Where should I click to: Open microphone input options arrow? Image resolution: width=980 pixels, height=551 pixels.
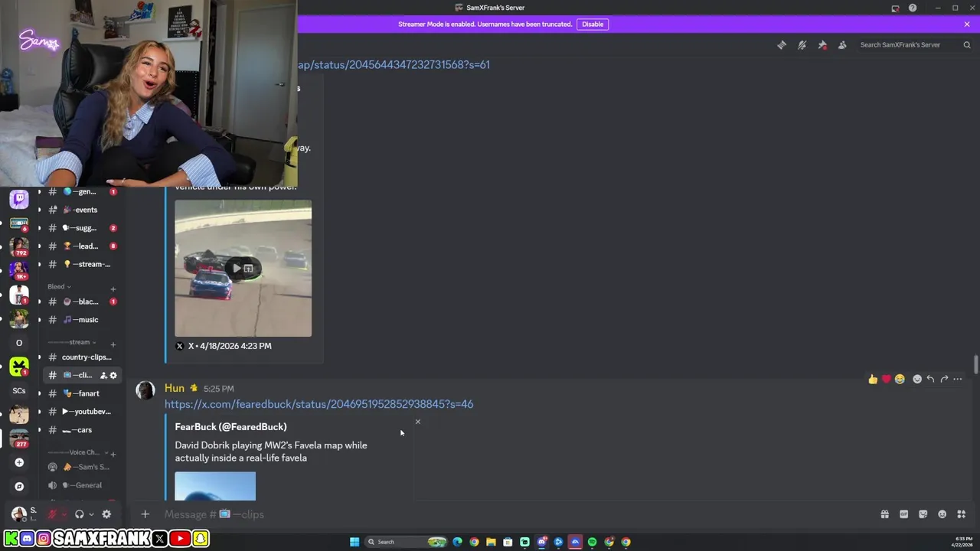(x=64, y=514)
